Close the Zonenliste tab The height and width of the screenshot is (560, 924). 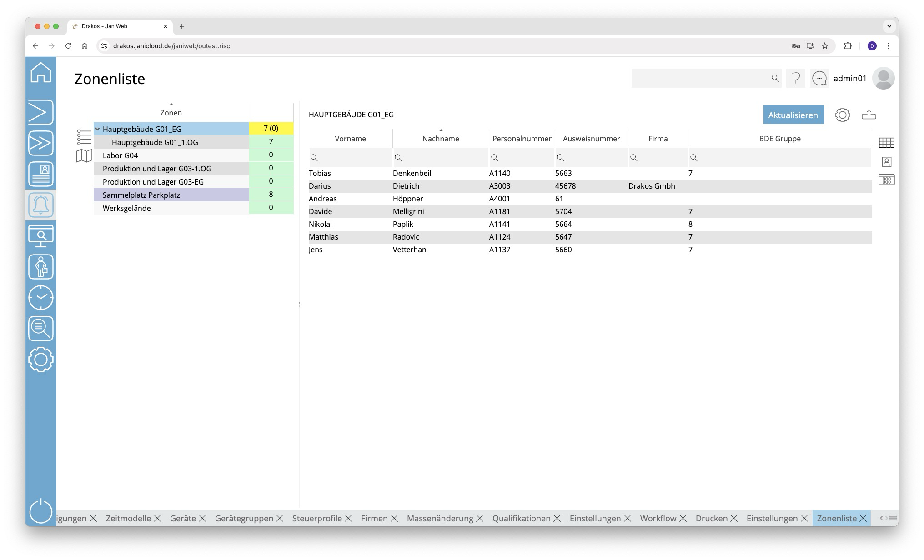(x=863, y=518)
